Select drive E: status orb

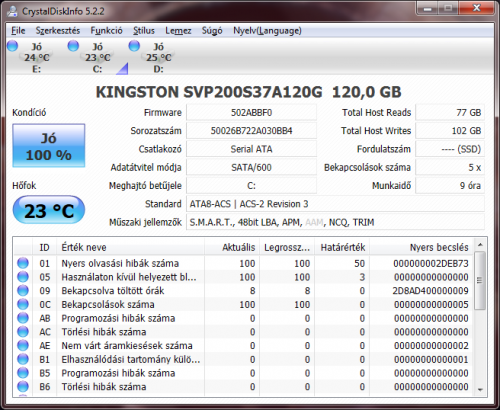[x=12, y=46]
